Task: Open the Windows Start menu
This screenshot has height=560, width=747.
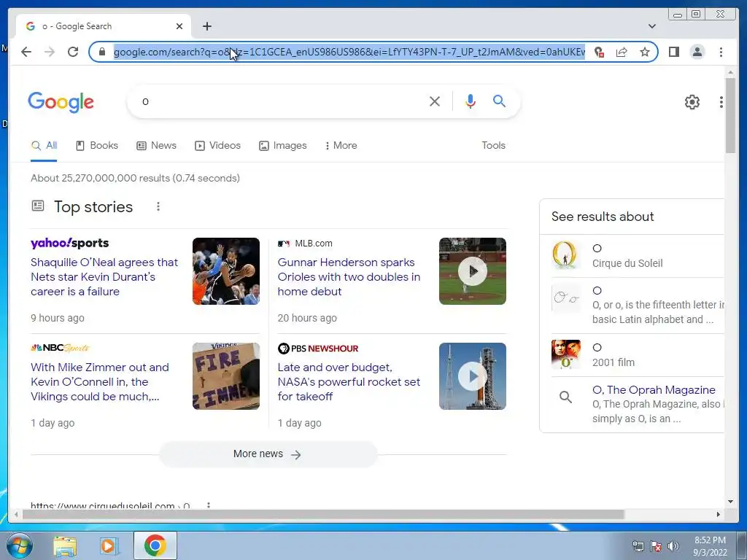Action: click(x=18, y=545)
